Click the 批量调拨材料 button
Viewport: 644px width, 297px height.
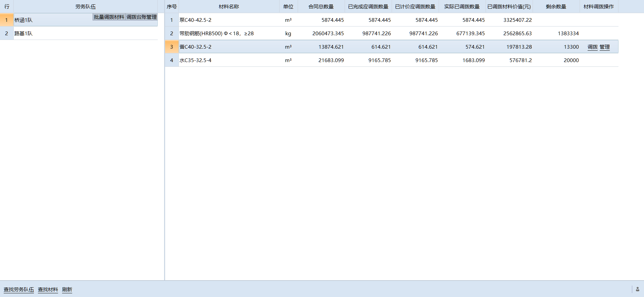click(x=109, y=17)
